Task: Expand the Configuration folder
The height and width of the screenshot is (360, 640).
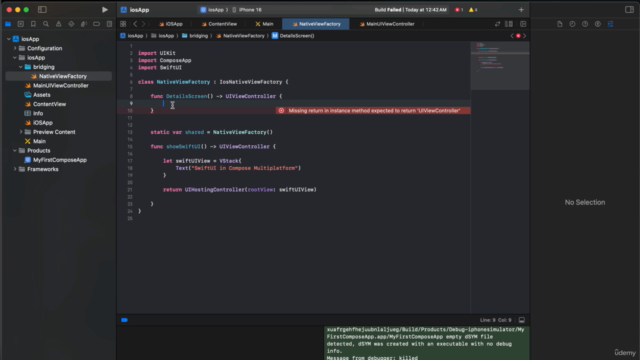Action: (x=15, y=49)
